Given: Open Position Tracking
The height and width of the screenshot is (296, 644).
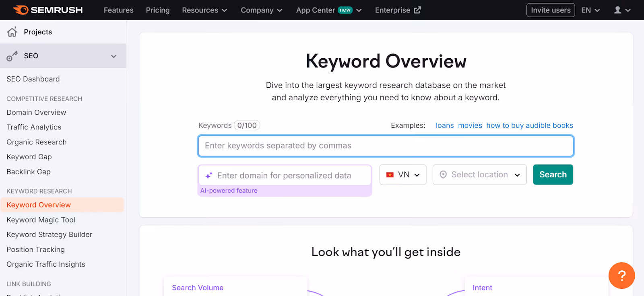Looking at the screenshot, I should pyautogui.click(x=35, y=250).
